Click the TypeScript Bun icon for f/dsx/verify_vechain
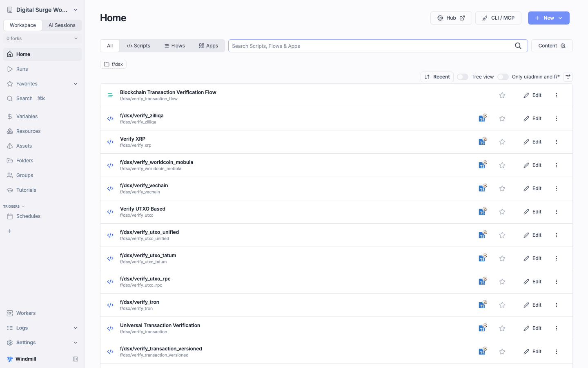This screenshot has width=588, height=368. (483, 188)
